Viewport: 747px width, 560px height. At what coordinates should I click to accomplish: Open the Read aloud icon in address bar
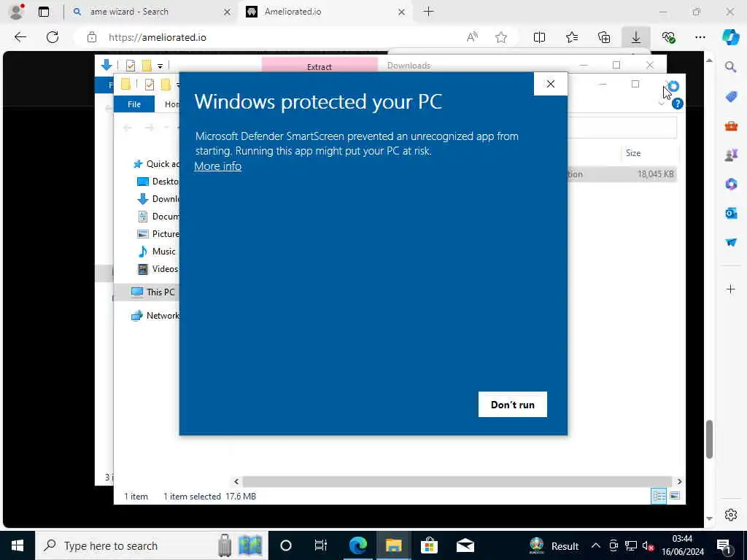point(472,37)
